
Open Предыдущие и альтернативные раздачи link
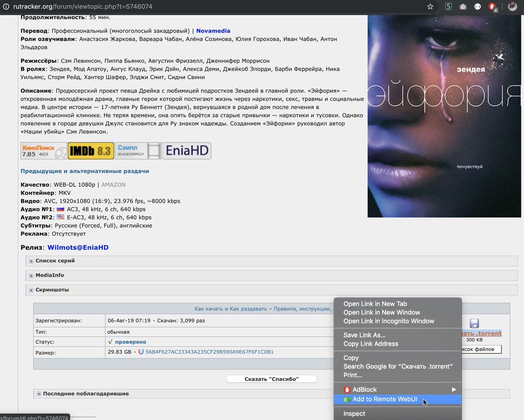(85, 171)
